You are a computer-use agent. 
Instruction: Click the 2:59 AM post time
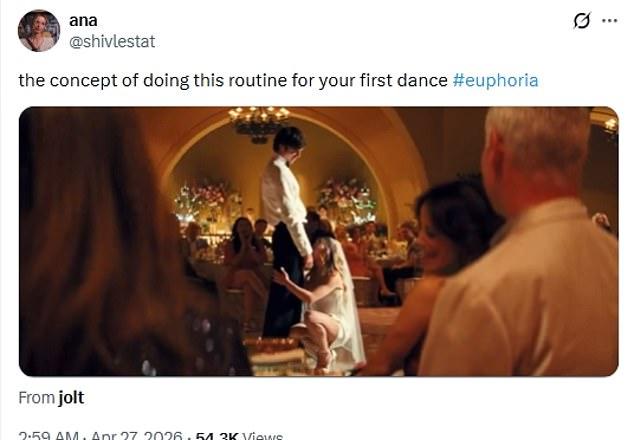pyautogui.click(x=49, y=436)
